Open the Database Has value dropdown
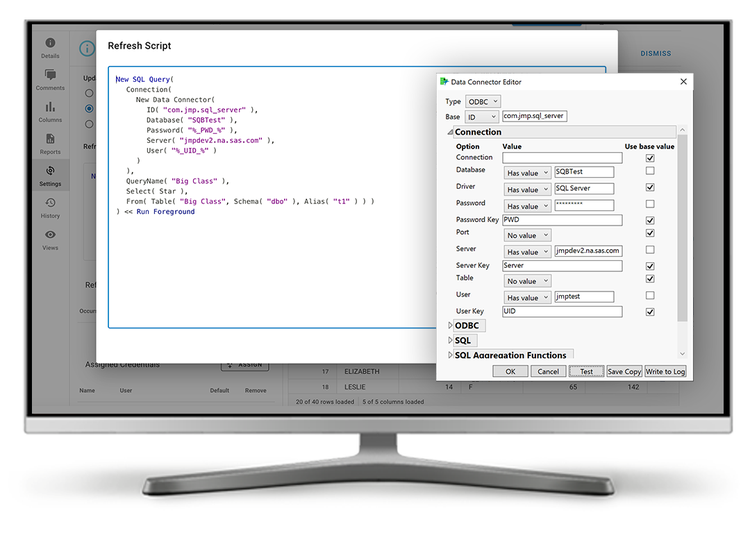Viewport: 750px width, 549px height. 527,173
